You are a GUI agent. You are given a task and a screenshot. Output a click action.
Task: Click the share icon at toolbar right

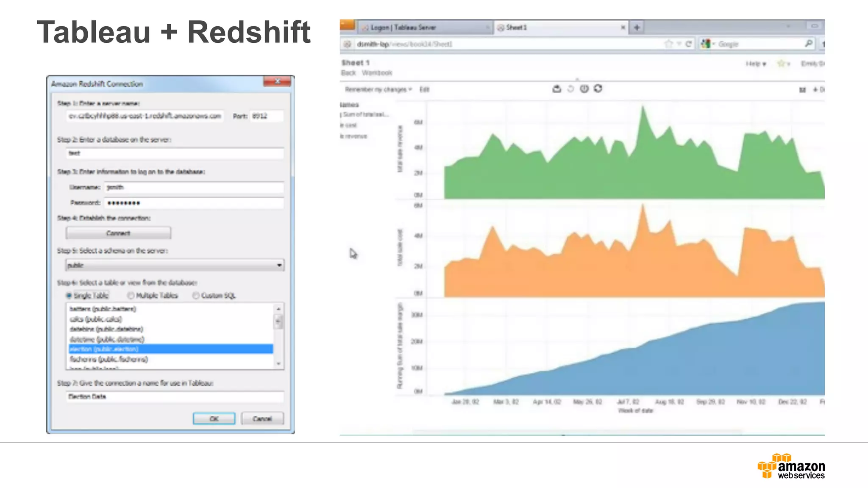[x=802, y=90]
